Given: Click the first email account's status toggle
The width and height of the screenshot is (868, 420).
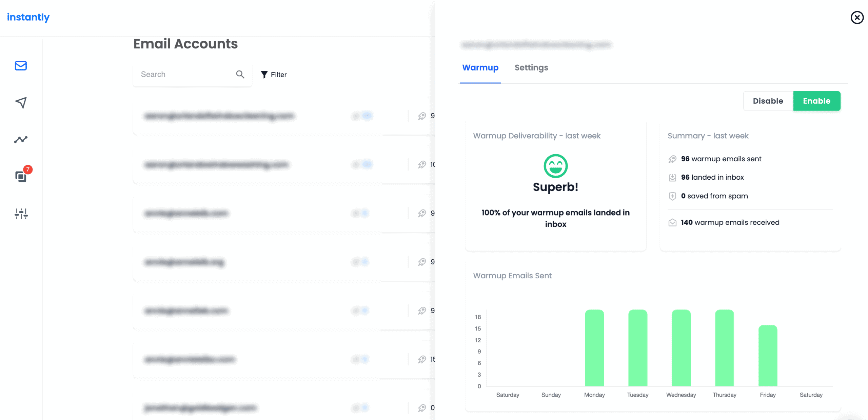Looking at the screenshot, I should click(x=363, y=116).
